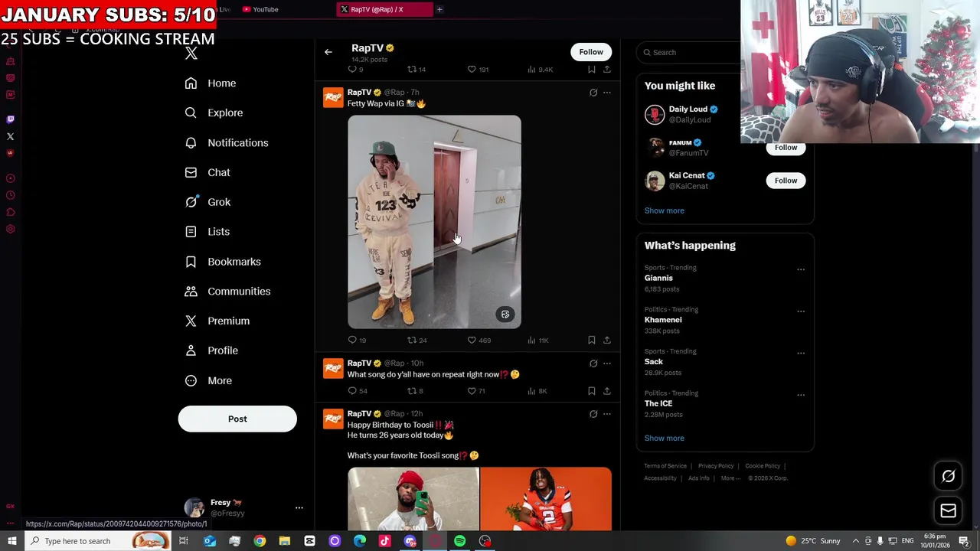The width and height of the screenshot is (980, 551).
Task: Follow Kai Cenat from suggestions
Action: (786, 181)
